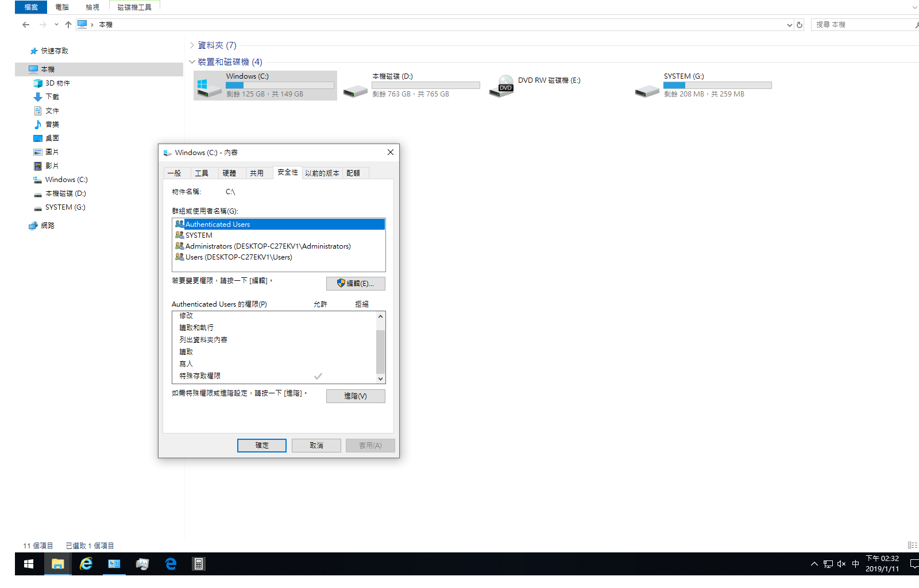Go back using the back arrow
Image resolution: width=919 pixels, height=588 pixels.
point(26,25)
